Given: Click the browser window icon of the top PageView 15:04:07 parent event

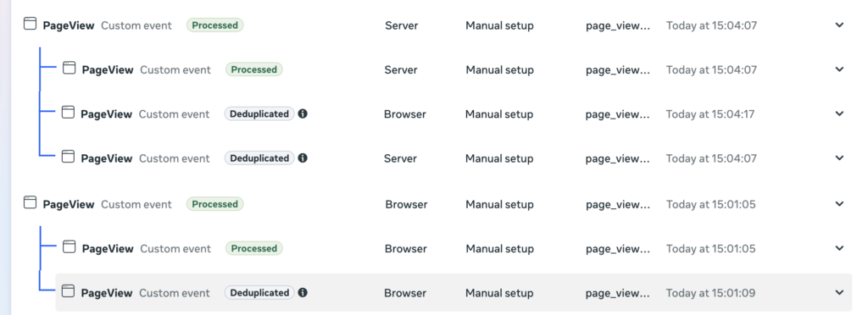Looking at the screenshot, I should [x=30, y=24].
